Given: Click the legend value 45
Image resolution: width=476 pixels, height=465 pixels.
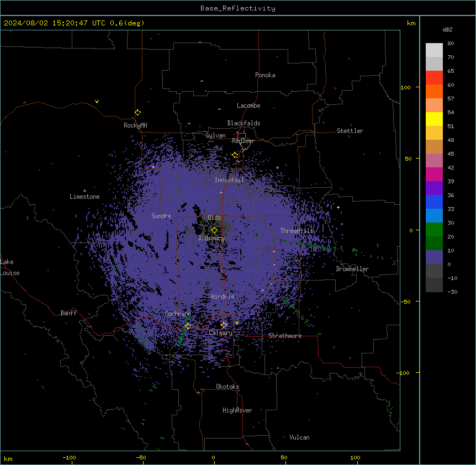Looking at the screenshot, I should pos(451,154).
